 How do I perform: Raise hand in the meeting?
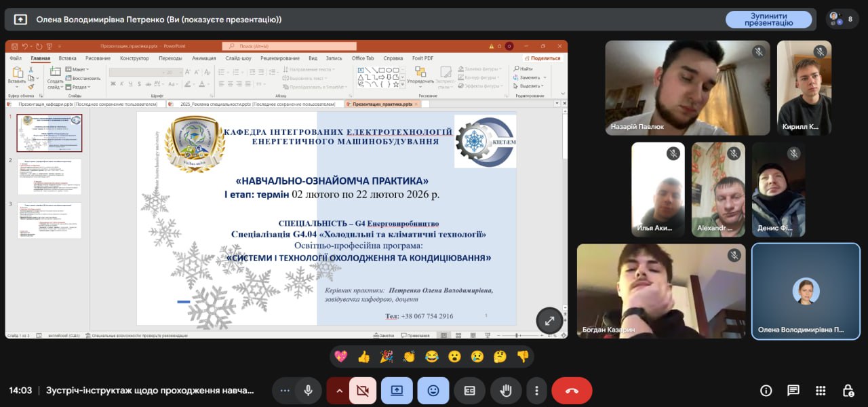505,391
